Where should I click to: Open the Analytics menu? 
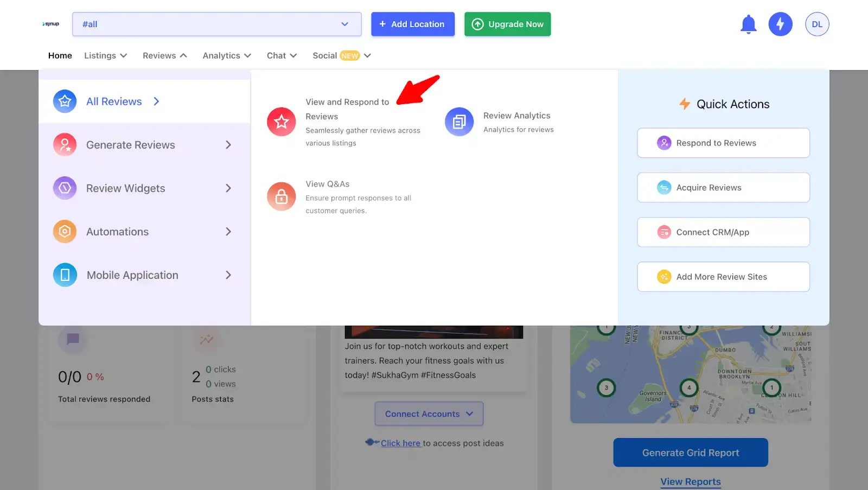tap(227, 55)
